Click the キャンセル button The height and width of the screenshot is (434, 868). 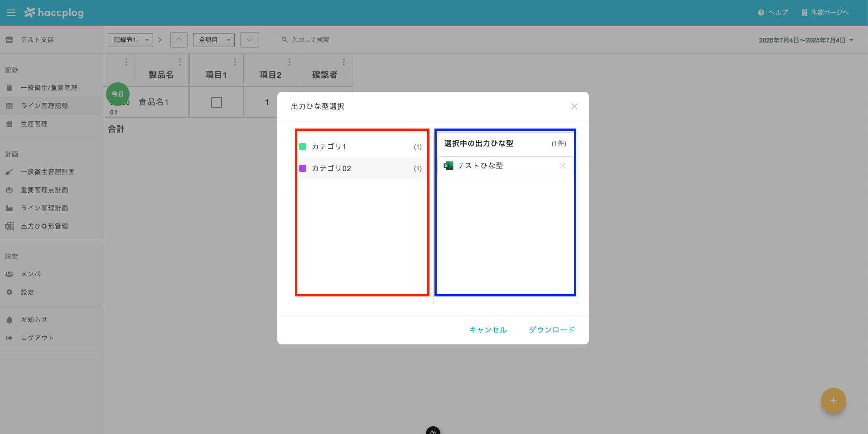click(x=488, y=329)
